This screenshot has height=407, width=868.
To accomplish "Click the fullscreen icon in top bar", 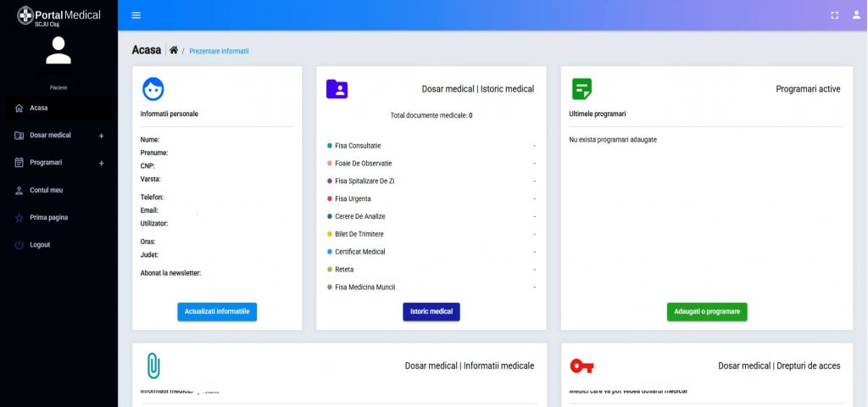I will [x=834, y=15].
